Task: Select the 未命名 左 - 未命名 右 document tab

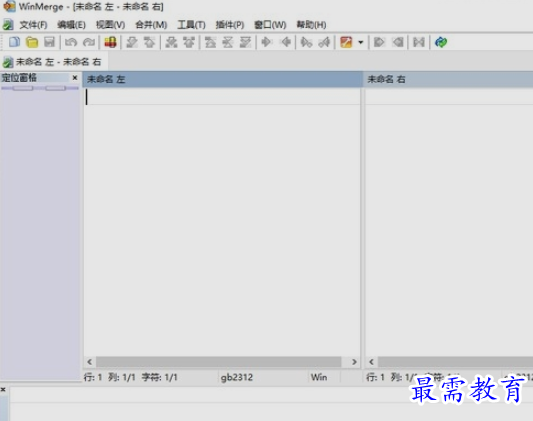Action: [x=54, y=62]
